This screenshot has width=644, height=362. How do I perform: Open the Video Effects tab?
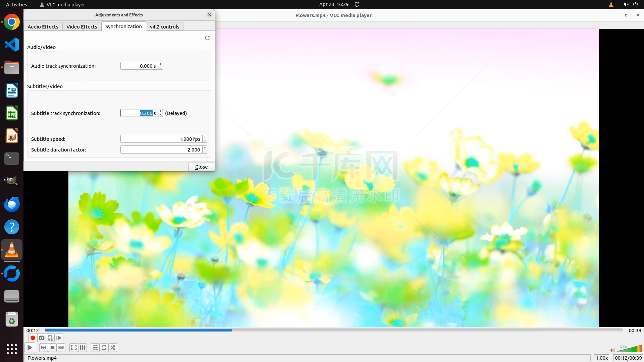(x=82, y=27)
